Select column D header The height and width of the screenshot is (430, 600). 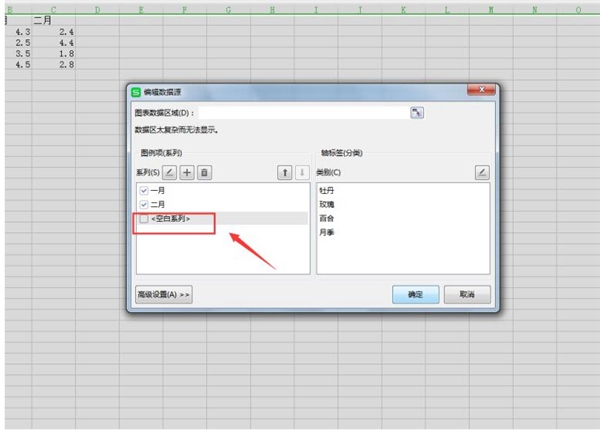98,10
